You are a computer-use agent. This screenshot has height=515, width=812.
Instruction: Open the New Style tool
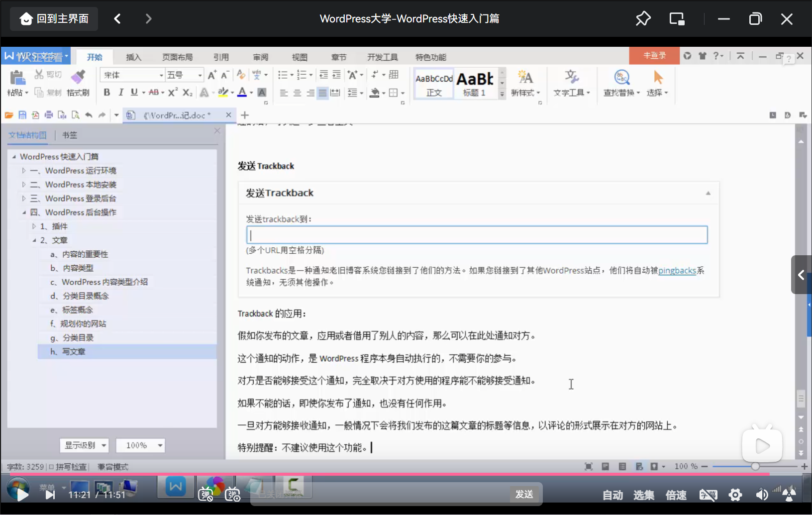[x=525, y=83]
